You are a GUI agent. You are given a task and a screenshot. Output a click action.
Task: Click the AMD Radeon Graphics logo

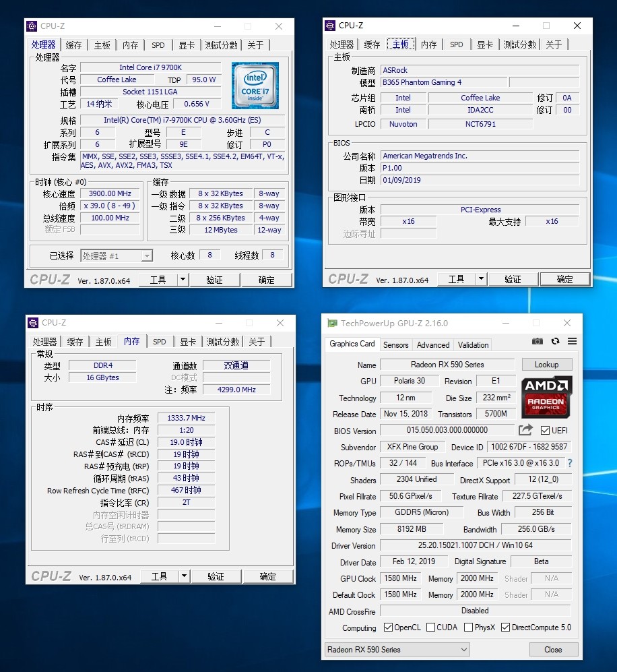pos(547,397)
